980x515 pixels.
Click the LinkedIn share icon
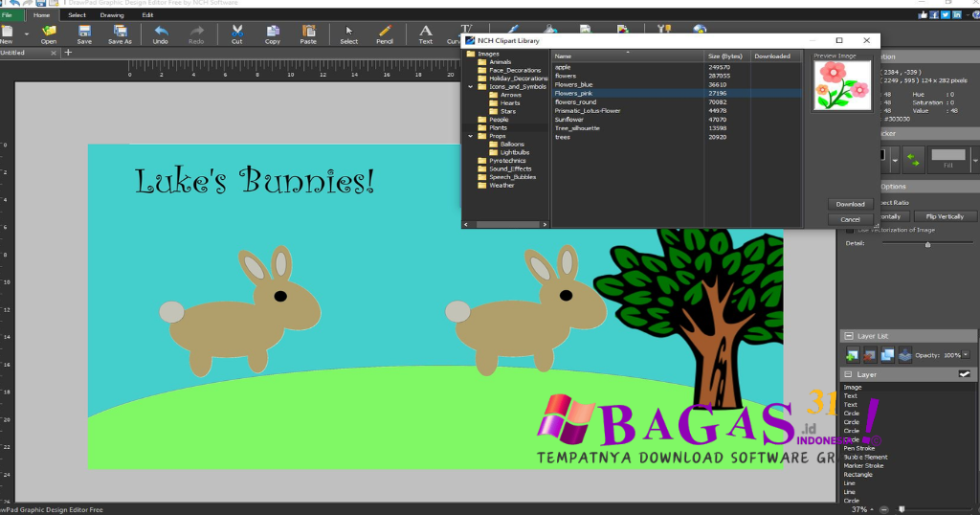[957, 15]
